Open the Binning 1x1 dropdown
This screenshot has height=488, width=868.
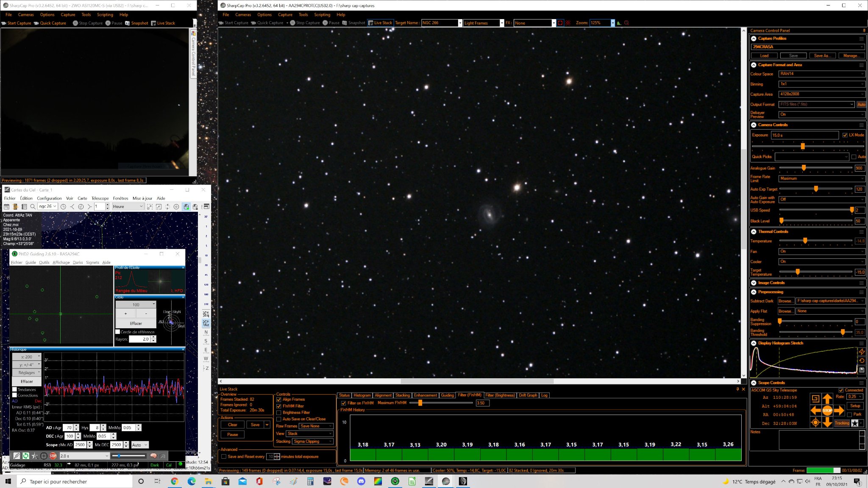click(821, 84)
